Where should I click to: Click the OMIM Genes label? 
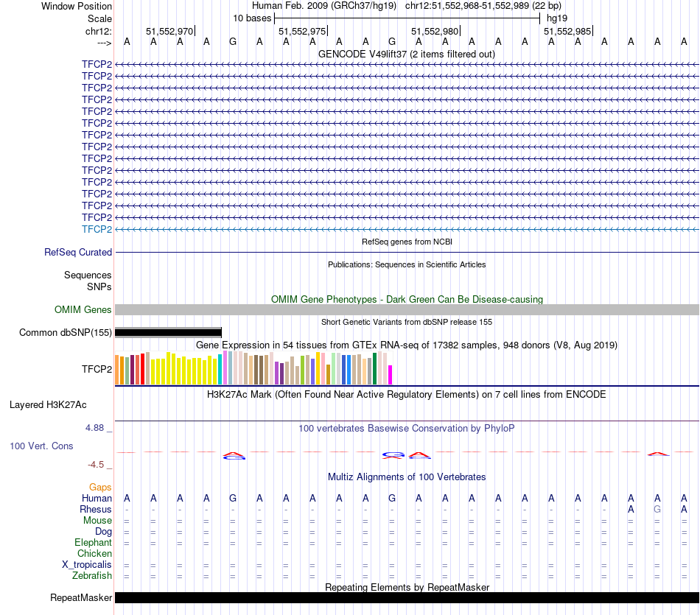[83, 310]
